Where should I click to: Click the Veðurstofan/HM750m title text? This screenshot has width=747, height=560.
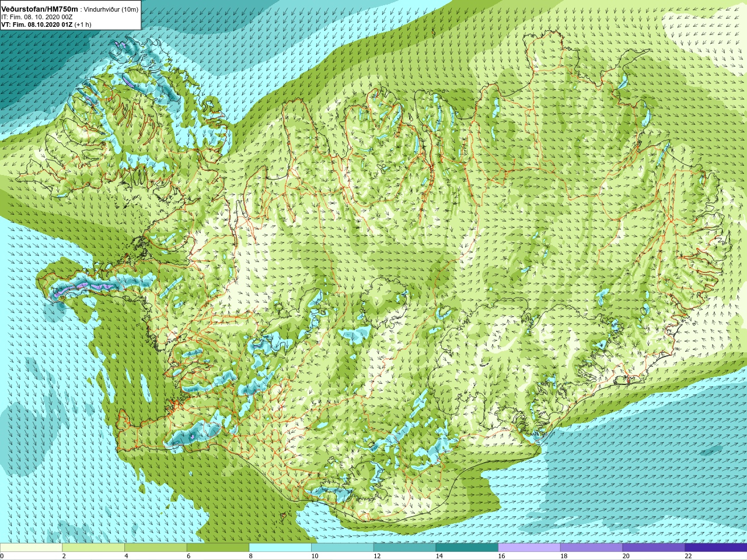(40, 9)
